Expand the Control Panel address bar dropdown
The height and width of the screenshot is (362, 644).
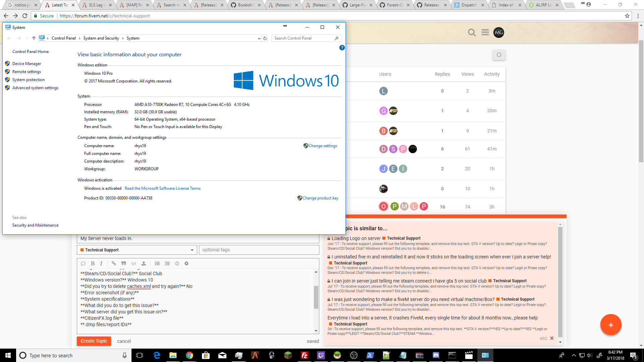point(259,38)
